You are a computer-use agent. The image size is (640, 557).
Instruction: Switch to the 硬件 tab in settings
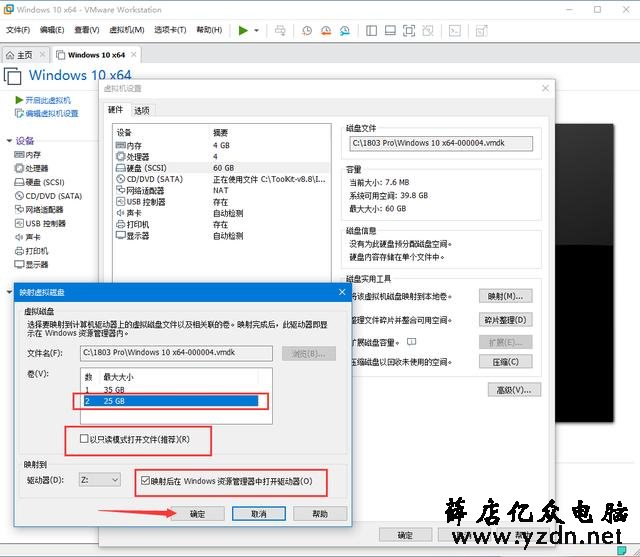click(115, 109)
